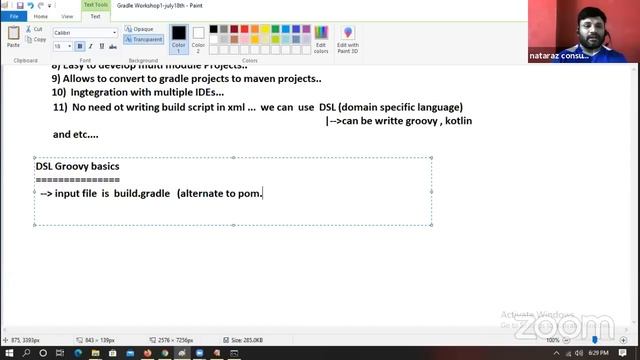
Task: Click inside text box after 'pom.'
Action: (x=264, y=193)
